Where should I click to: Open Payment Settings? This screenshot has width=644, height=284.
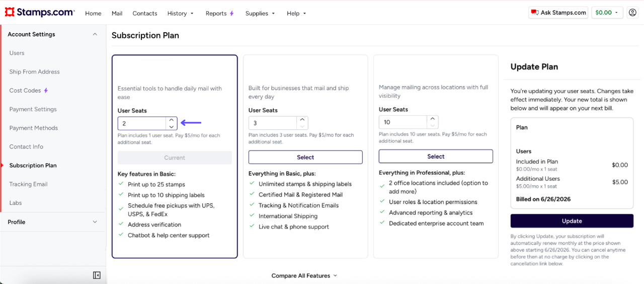[x=33, y=109]
